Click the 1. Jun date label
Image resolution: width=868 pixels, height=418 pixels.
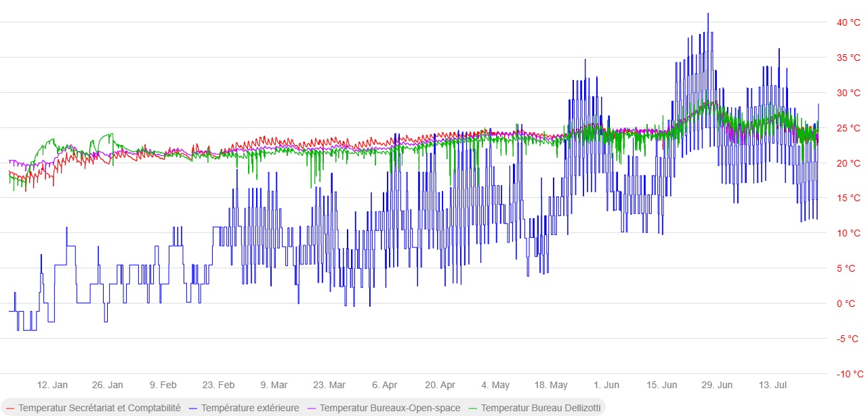tap(606, 385)
